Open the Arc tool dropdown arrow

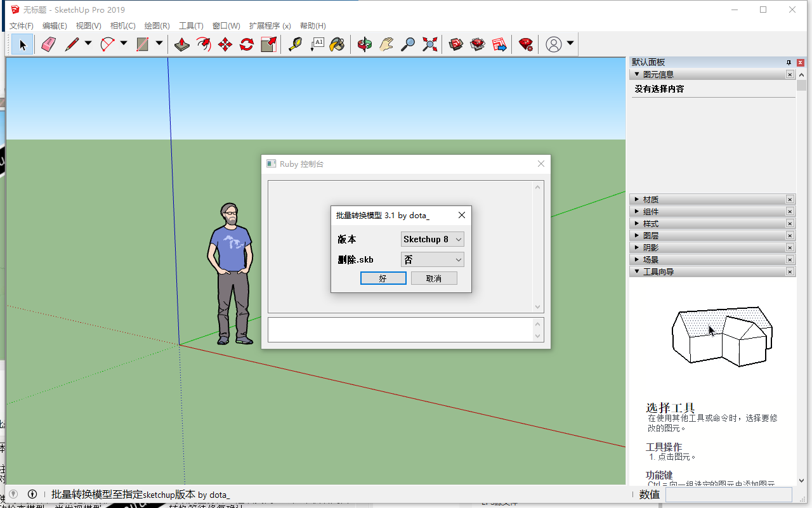[x=124, y=44]
